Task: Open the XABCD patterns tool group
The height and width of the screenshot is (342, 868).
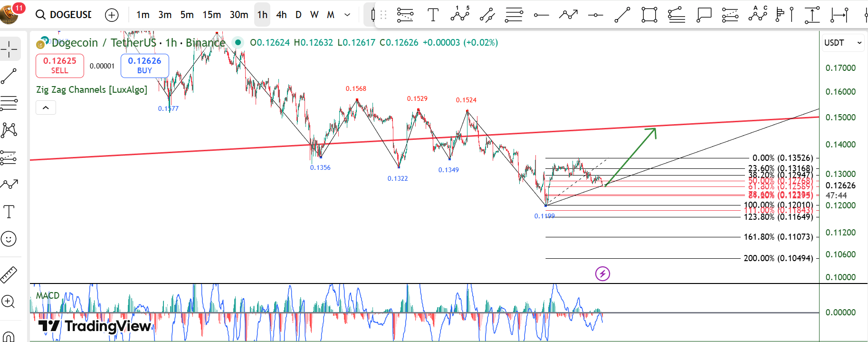Action: [9, 130]
